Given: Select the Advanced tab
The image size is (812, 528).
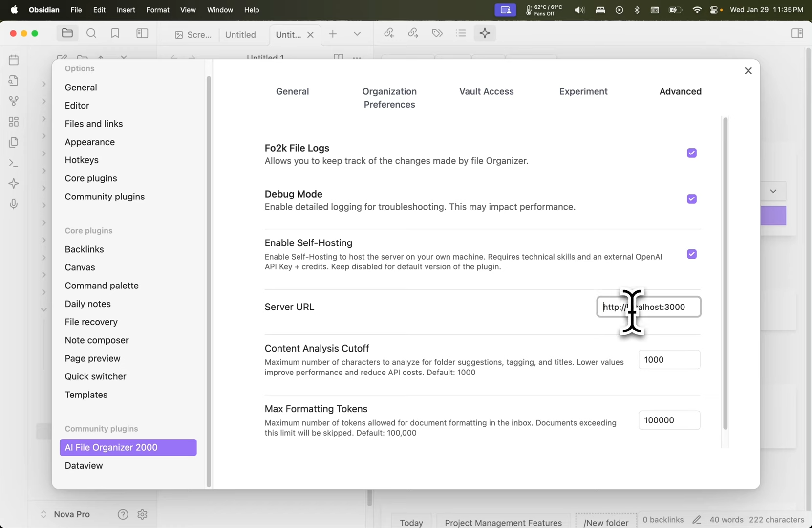Looking at the screenshot, I should point(680,91).
